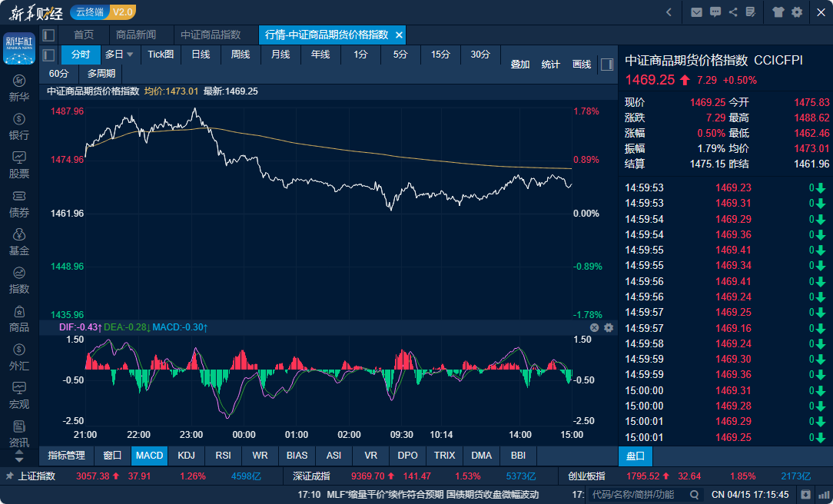Toggle the sidebar panel next to 首页 tab

click(x=48, y=35)
